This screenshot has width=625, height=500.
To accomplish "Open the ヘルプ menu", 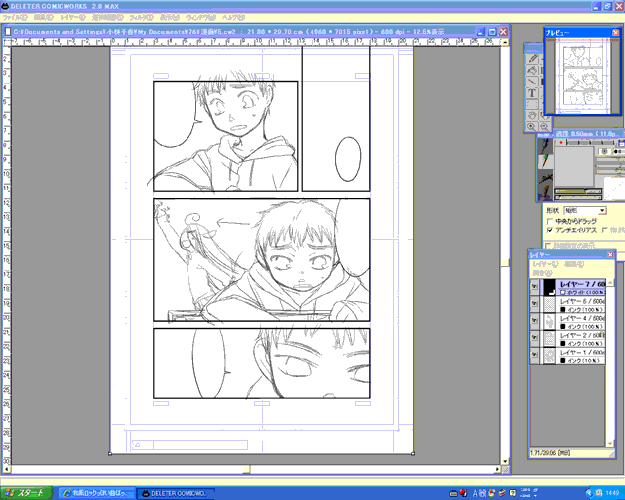I will pyautogui.click(x=233, y=18).
